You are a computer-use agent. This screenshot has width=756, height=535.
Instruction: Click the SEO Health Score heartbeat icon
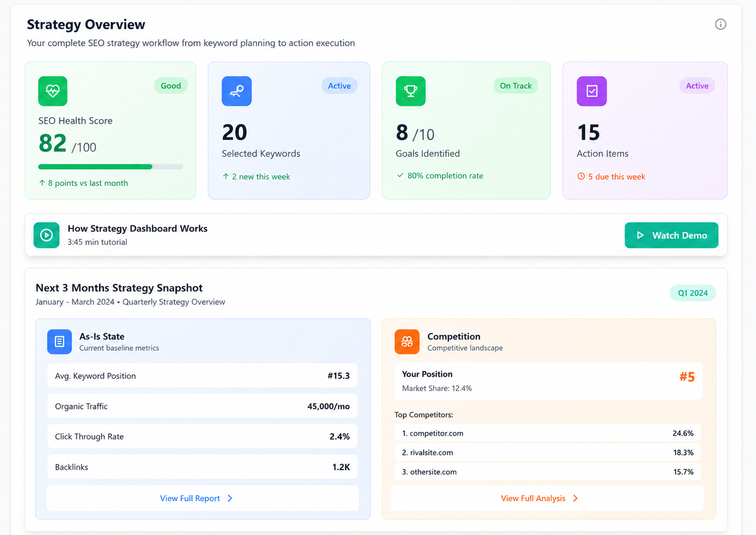pos(53,91)
